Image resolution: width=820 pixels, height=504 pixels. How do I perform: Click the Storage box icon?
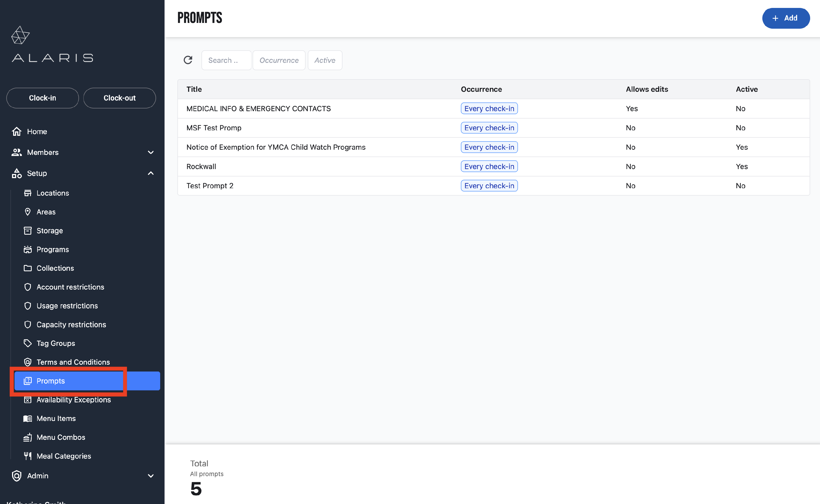coord(28,231)
